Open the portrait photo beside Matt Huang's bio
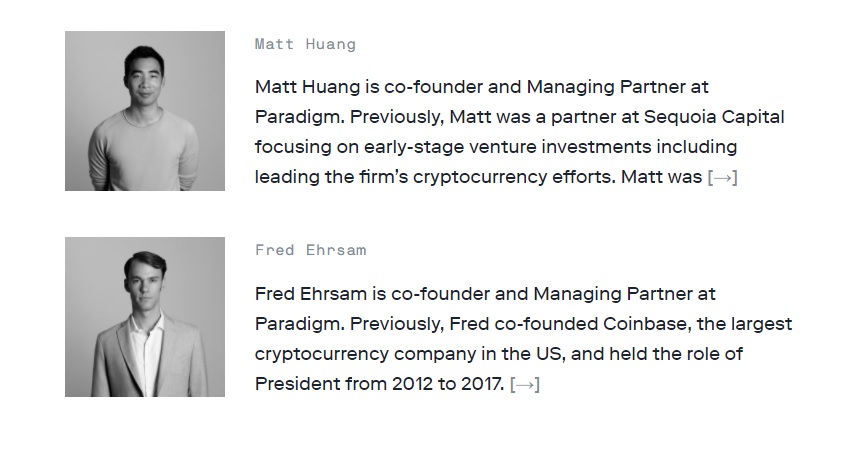 [145, 111]
